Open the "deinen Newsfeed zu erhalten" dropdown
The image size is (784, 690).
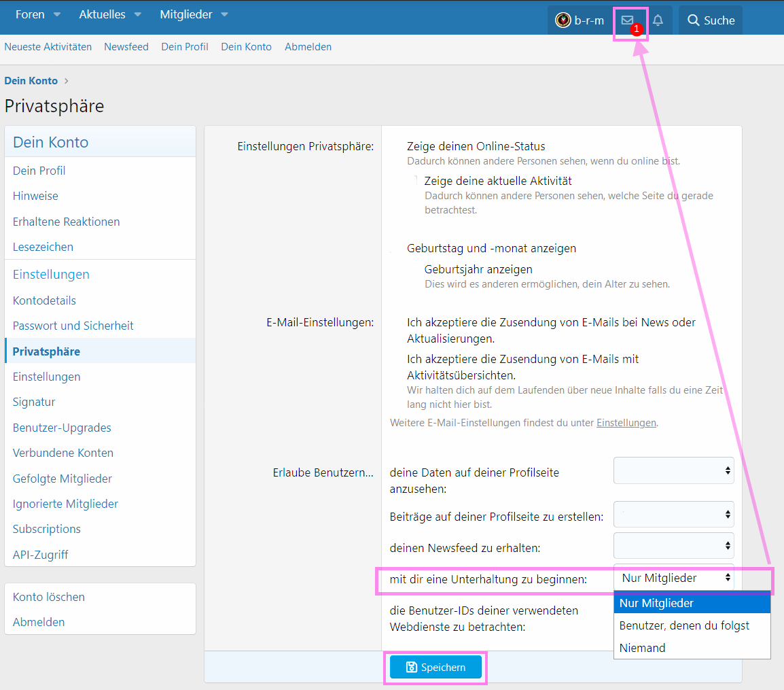point(673,545)
